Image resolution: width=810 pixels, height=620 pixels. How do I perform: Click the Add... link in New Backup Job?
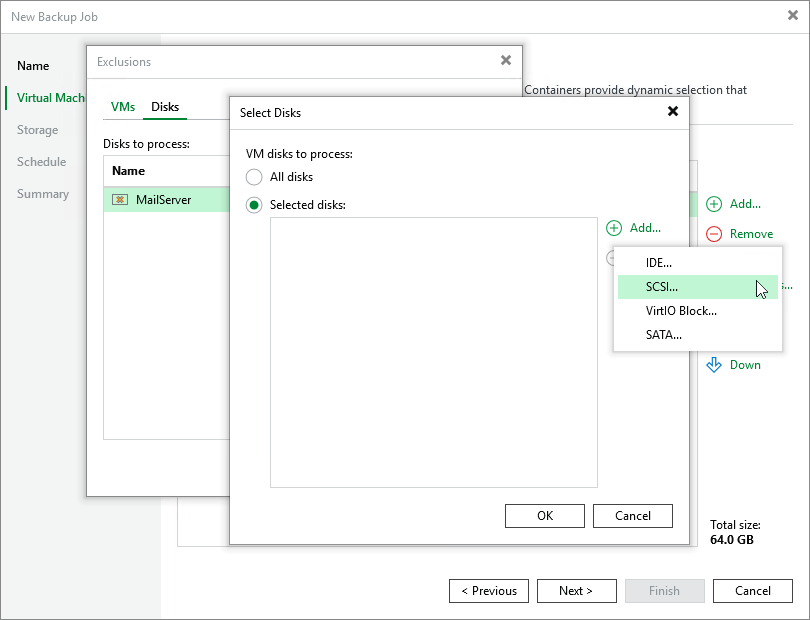[x=745, y=204]
